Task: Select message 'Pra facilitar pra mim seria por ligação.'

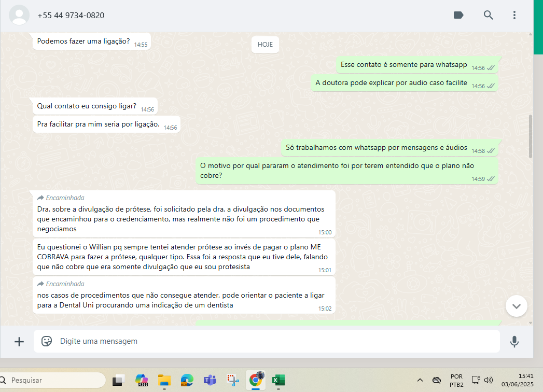Action: 107,124
